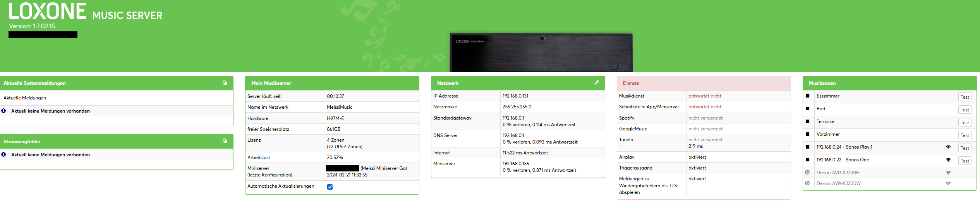Click Schnittstelle App/Miniserver status antwortet nicht
This screenshot has width=980, height=202.
[x=705, y=107]
